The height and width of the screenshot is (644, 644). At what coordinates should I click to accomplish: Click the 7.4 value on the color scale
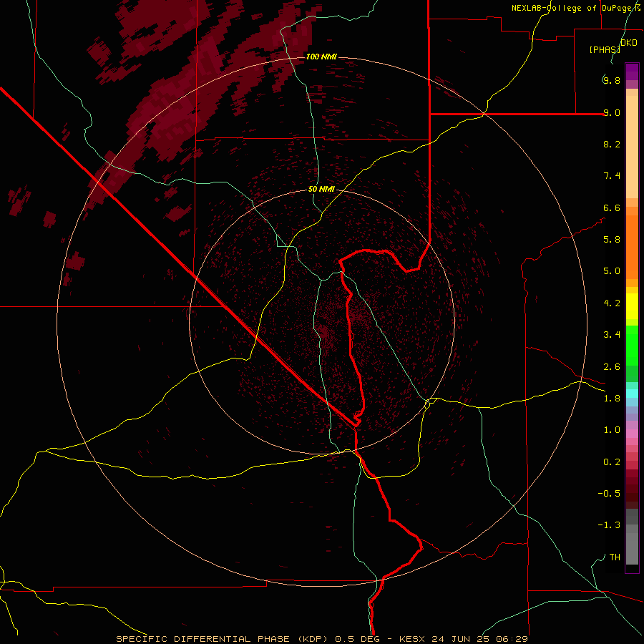(612, 176)
